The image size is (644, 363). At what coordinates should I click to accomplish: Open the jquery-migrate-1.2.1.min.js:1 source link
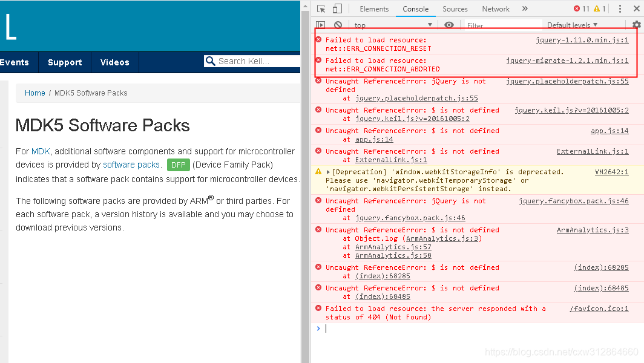click(567, 60)
